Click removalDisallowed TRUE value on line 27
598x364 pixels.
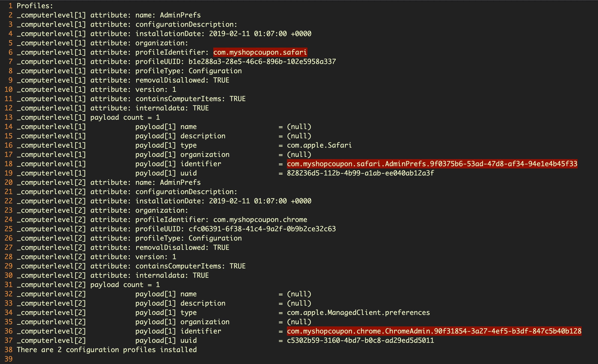221,248
